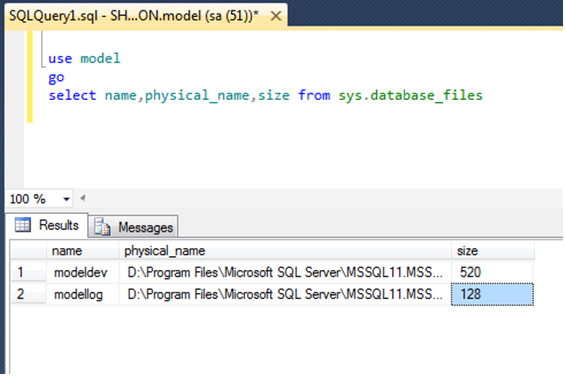565x385 pixels.
Task: Select the highlighted cell with size 128
Action: [493, 294]
